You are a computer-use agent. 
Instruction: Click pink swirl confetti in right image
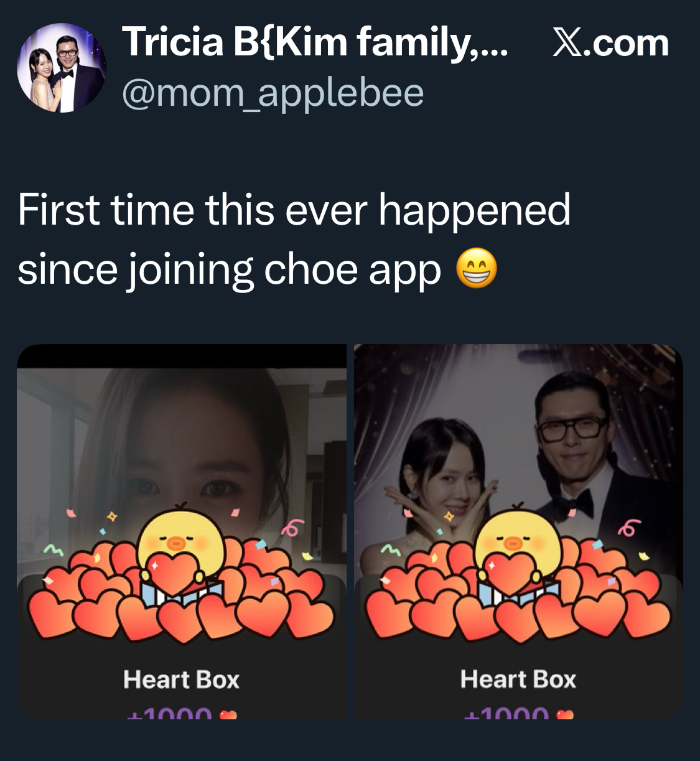(627, 530)
